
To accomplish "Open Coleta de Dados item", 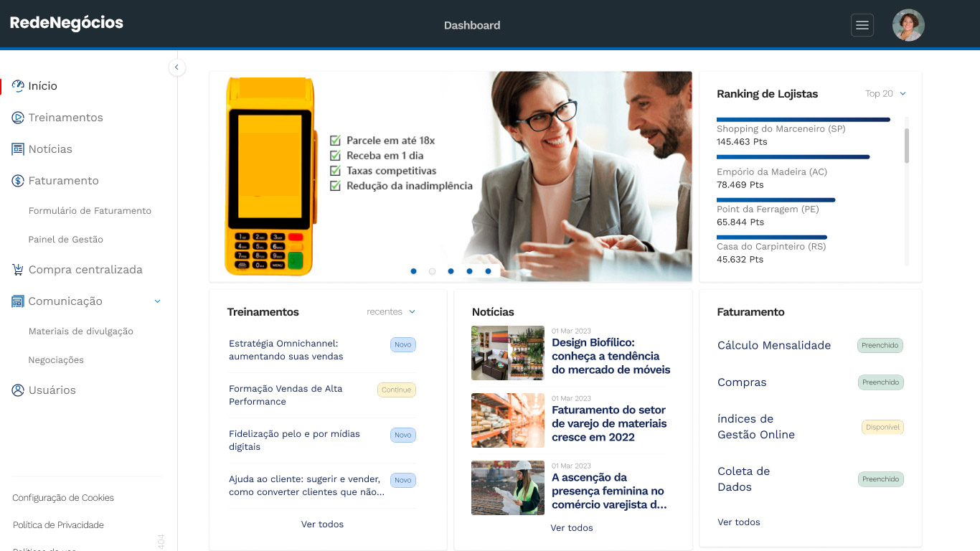I will (743, 479).
